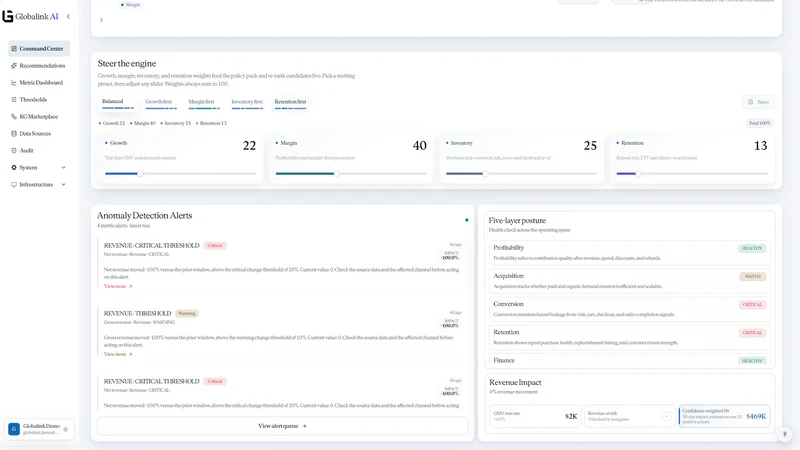Go to Metric Dashboard
The image size is (800, 450).
point(39,83)
